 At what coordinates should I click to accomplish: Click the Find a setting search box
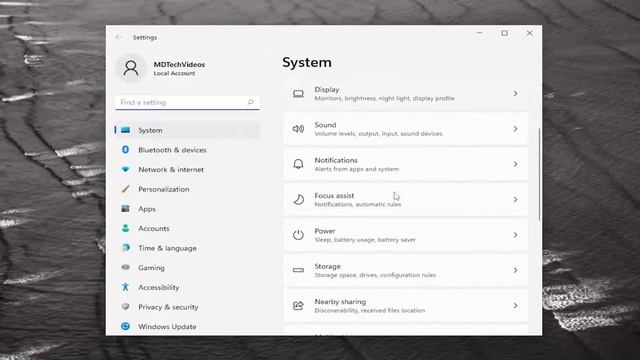(x=187, y=102)
